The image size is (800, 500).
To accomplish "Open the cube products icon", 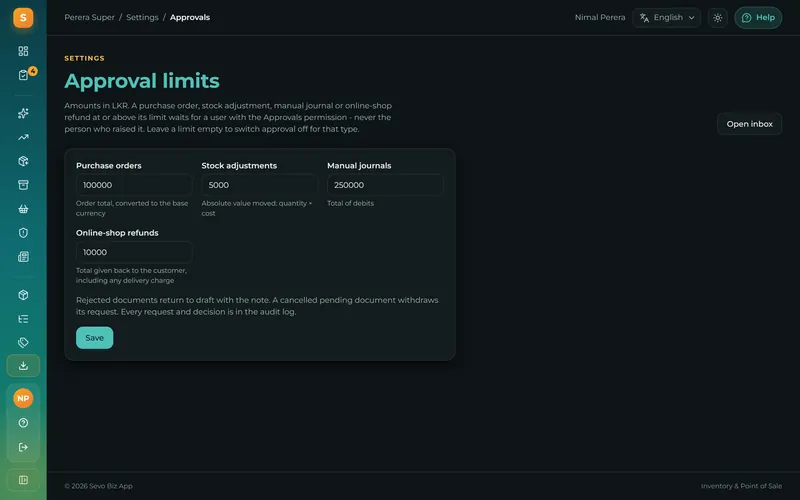I will (x=23, y=295).
